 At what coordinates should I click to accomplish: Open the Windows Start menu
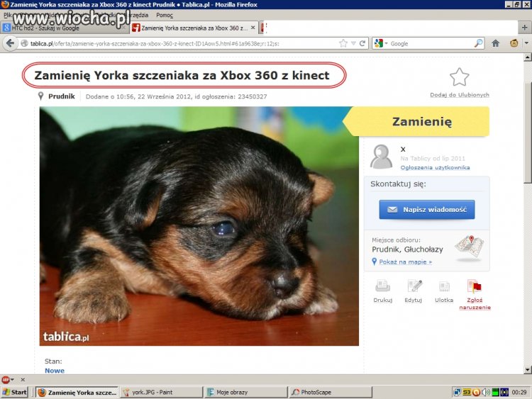click(14, 392)
